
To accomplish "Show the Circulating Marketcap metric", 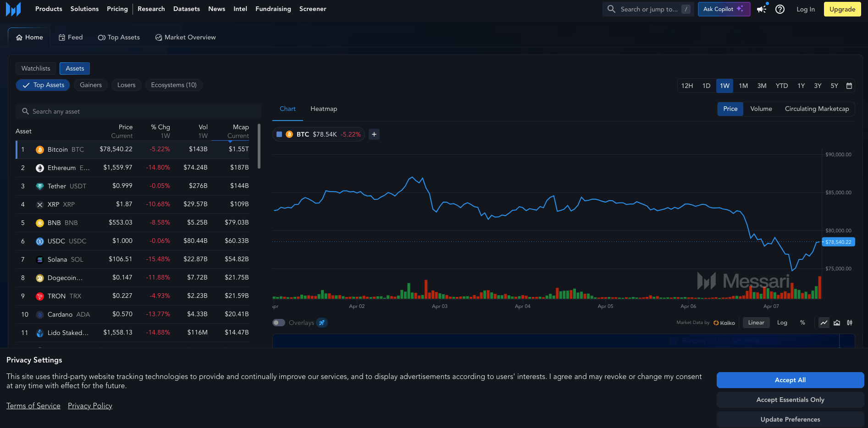I will click(817, 109).
